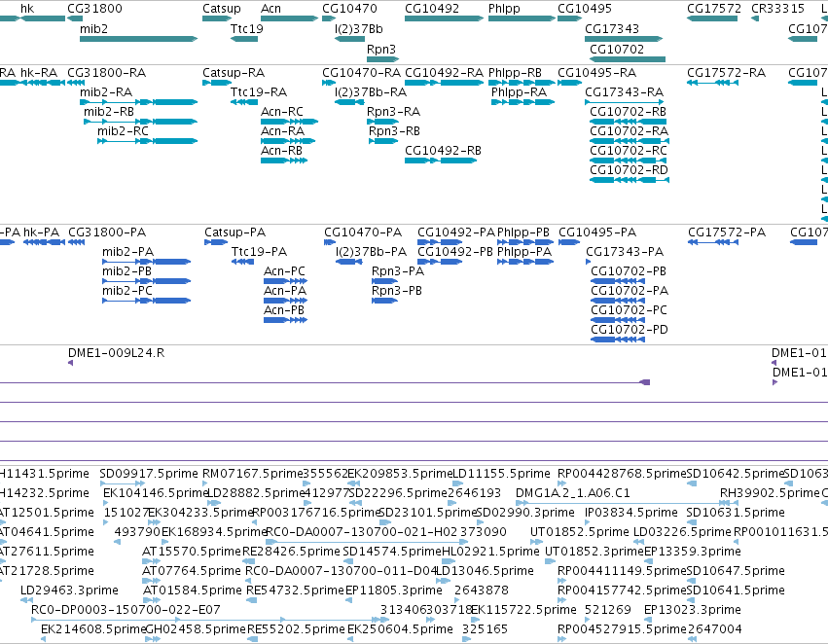828x644 pixels.
Task: Click the SD09917.5prime EST label
Action: [149, 474]
